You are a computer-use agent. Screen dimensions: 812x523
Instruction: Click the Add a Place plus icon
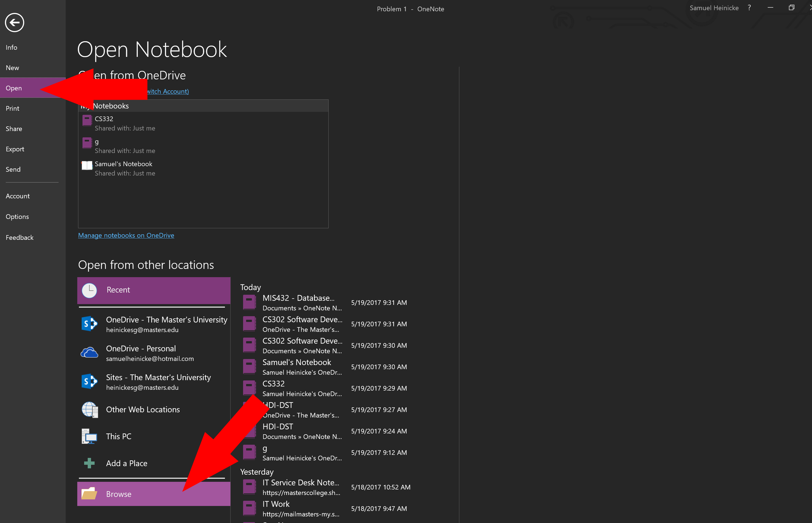pyautogui.click(x=89, y=463)
